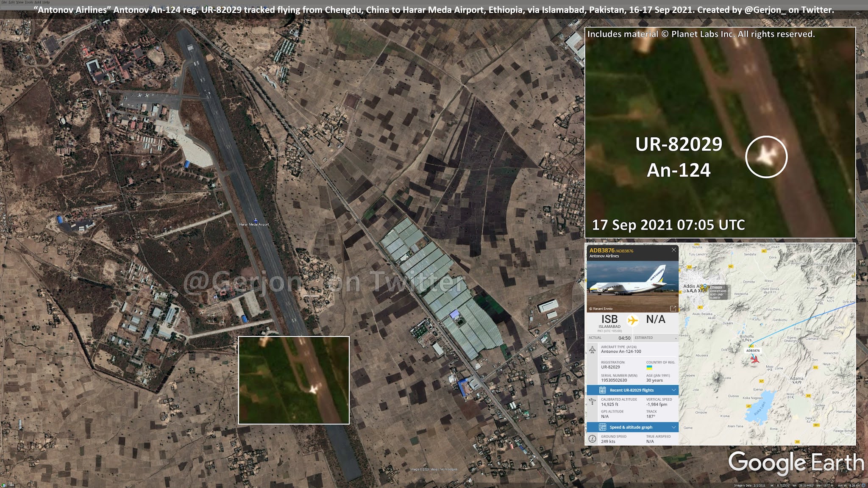868x488 pixels.
Task: Click red ADB3876 aircraft marker on map
Action: point(755,359)
